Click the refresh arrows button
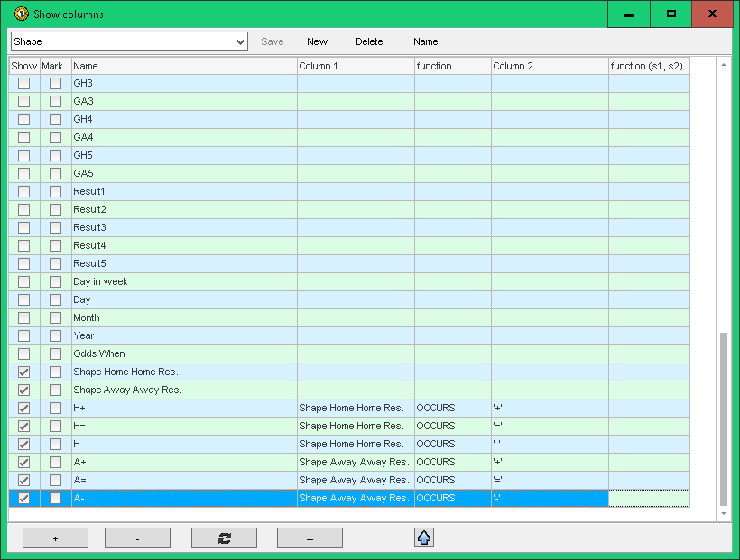Image resolution: width=740 pixels, height=560 pixels. 224,538
